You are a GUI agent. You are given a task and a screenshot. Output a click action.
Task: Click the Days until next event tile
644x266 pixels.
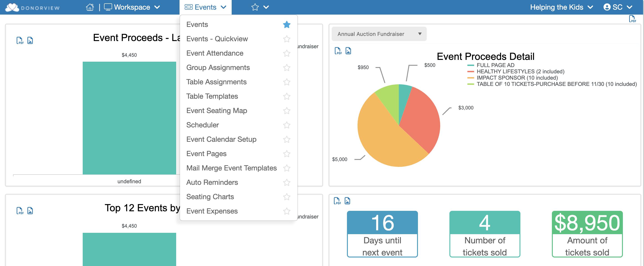382,234
